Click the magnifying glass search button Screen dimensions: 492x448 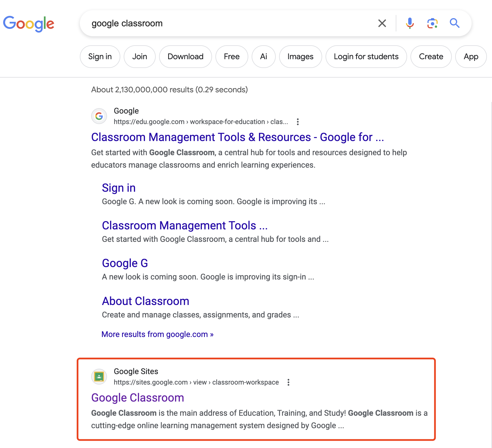click(x=455, y=23)
